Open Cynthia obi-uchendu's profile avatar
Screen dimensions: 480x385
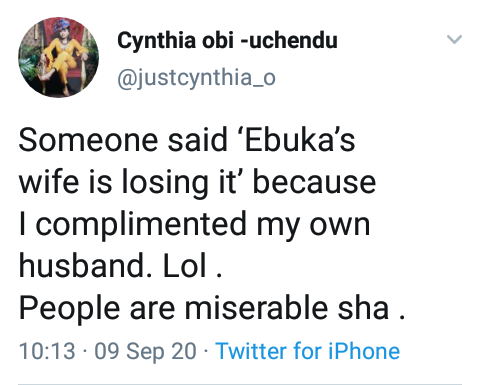tap(58, 57)
